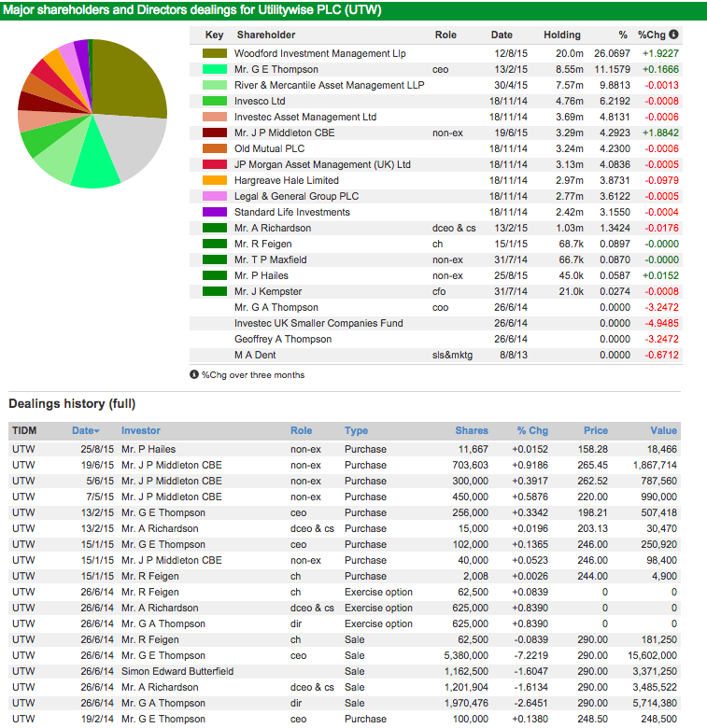The height and width of the screenshot is (728, 707).
Task: Click the large olive pie chart slice
Action: coord(128,79)
